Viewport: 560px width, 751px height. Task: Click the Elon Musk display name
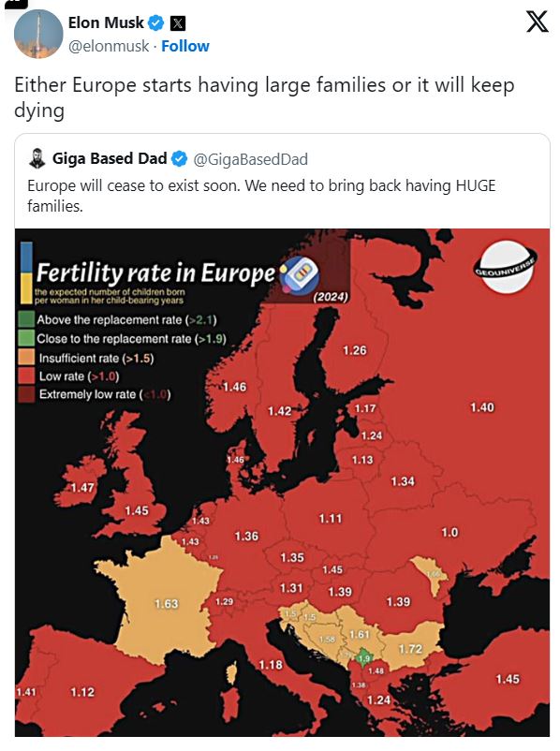106,22
